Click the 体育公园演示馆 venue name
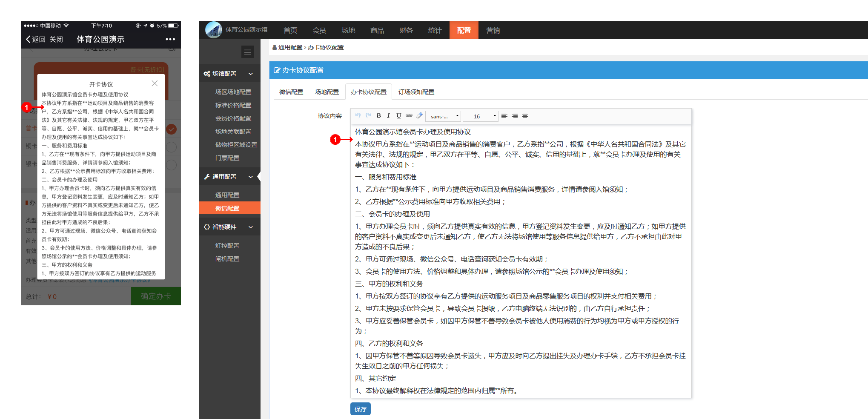Screen dimensions: 868x419 [x=246, y=29]
